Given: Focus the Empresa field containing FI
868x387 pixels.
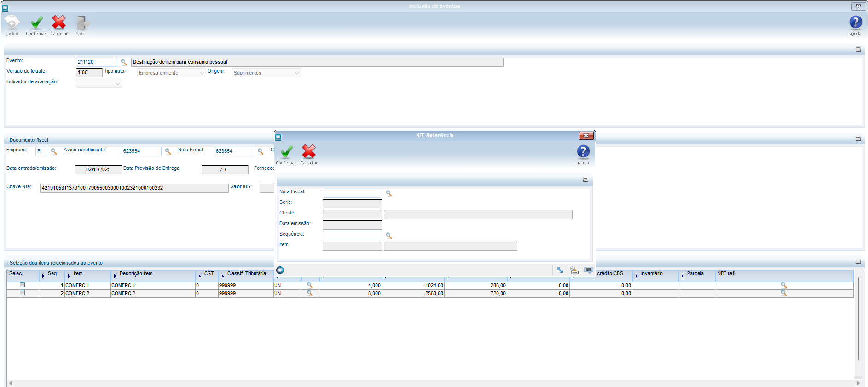Looking at the screenshot, I should pyautogui.click(x=41, y=151).
